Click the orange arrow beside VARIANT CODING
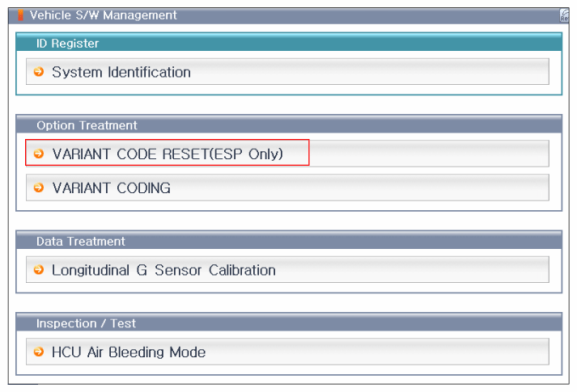Image resolution: width=577 pixels, height=392 pixels. tap(38, 188)
